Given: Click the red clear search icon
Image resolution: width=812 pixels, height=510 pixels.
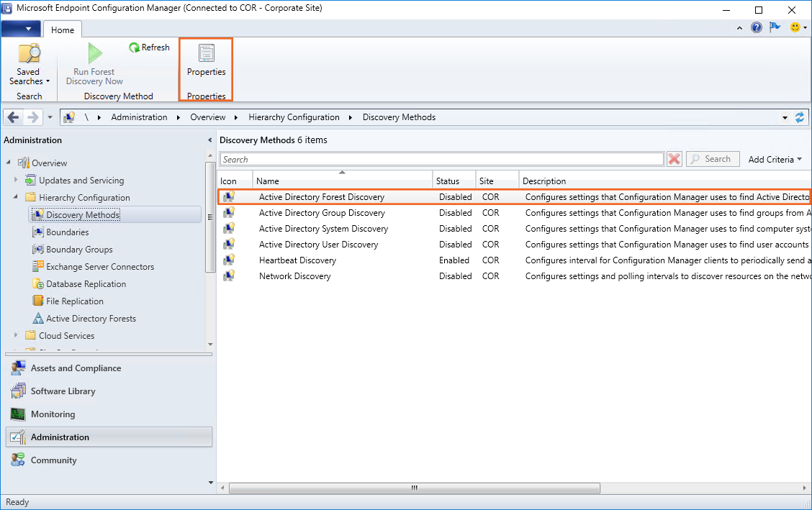Looking at the screenshot, I should (x=674, y=159).
